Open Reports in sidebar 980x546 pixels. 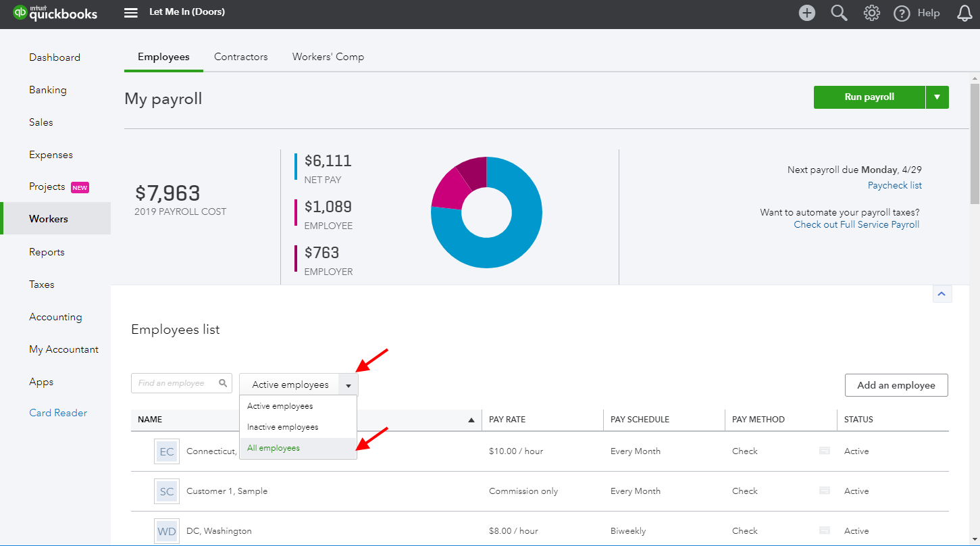point(47,252)
